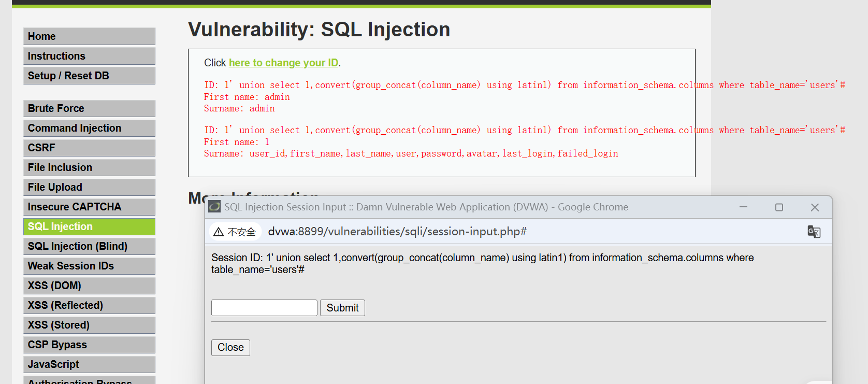Open Command Injection page
The width and height of the screenshot is (868, 384).
click(x=89, y=128)
